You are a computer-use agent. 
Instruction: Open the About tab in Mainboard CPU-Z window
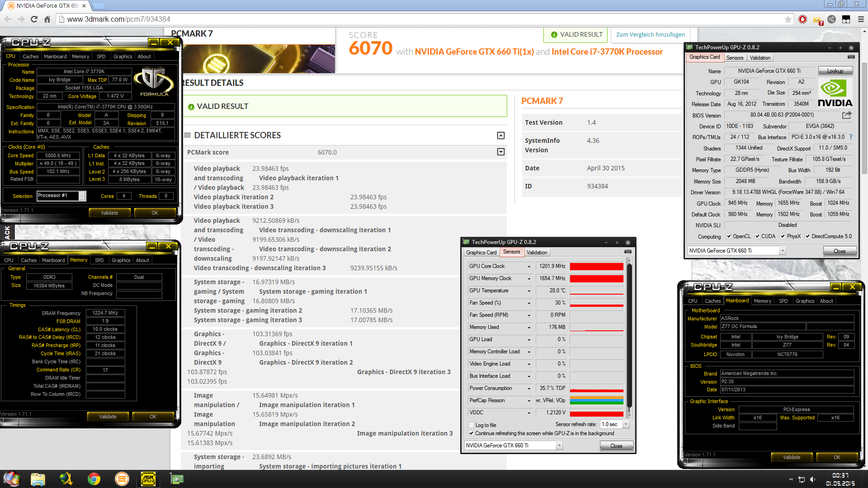coord(826,301)
